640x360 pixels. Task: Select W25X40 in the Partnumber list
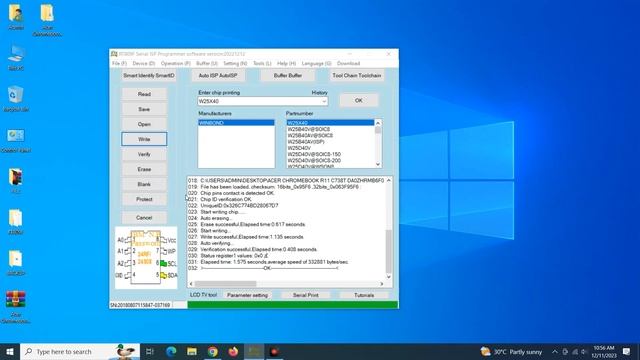(x=330, y=123)
